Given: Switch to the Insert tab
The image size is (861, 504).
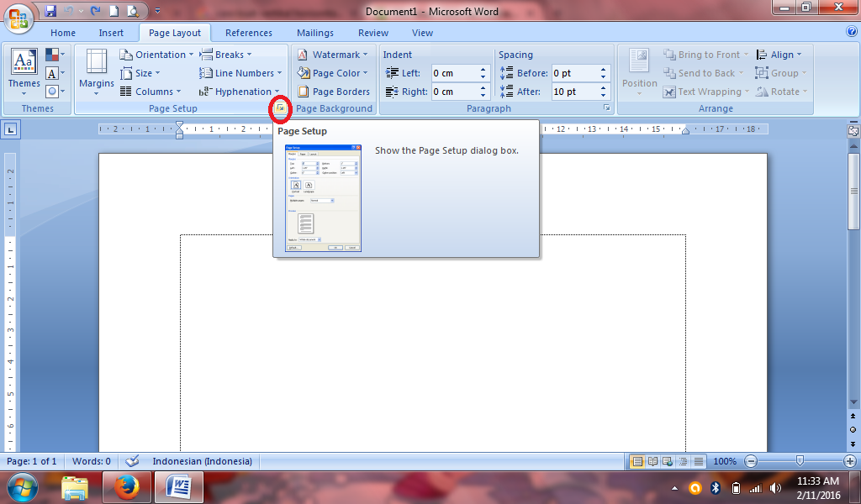Looking at the screenshot, I should [111, 33].
